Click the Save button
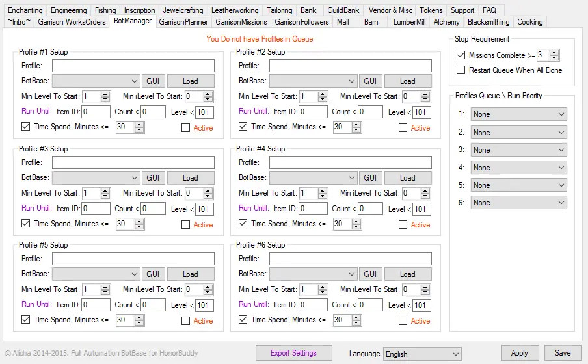The image size is (588, 364). pos(563,353)
